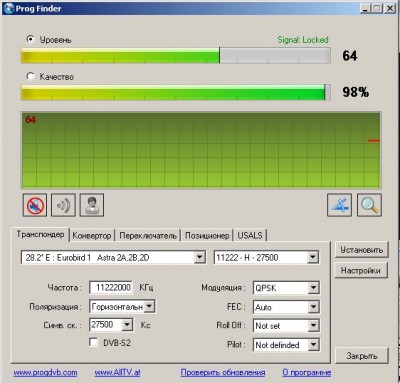The height and width of the screenshot is (383, 400).
Task: Click the Уровень signal level bar
Action: point(176,56)
